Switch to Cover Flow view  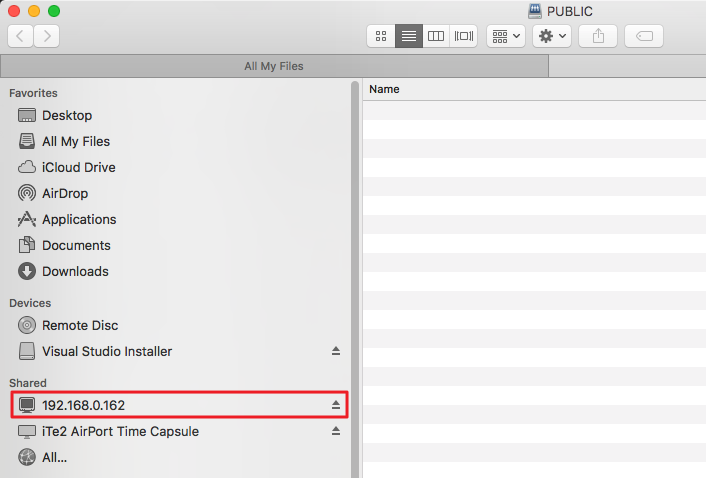[x=464, y=36]
